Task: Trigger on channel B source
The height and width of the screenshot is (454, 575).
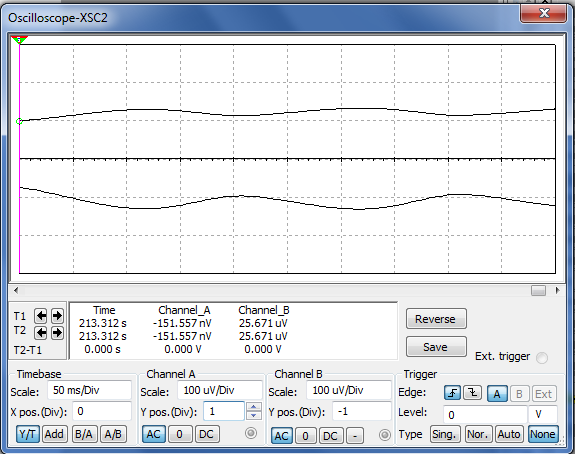Action: coord(519,394)
